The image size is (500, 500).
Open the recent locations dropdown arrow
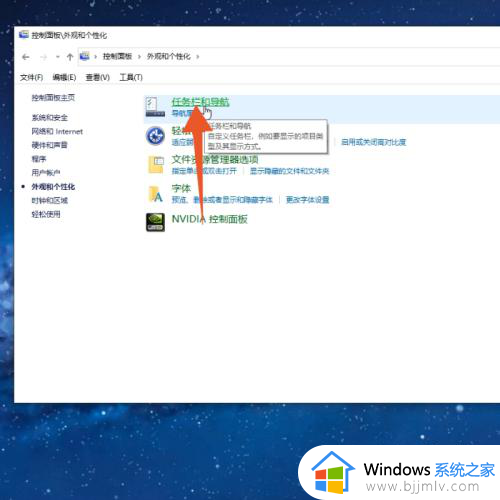[57, 57]
